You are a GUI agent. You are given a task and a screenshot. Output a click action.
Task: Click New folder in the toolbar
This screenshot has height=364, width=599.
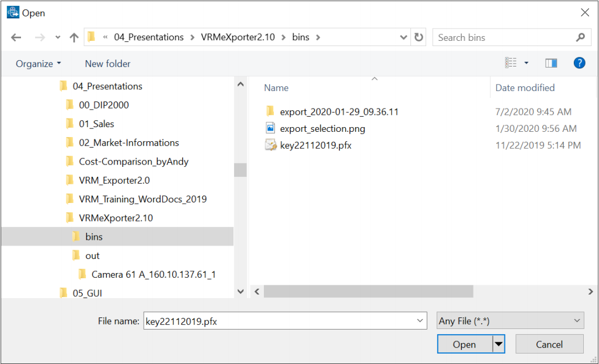pos(107,64)
